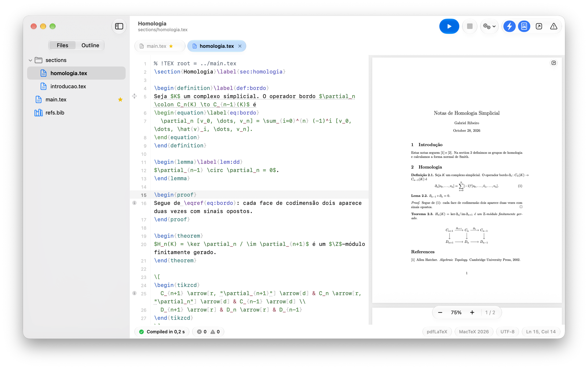This screenshot has height=369, width=588.
Task: Click the info marker on line 16
Action: coord(134,203)
